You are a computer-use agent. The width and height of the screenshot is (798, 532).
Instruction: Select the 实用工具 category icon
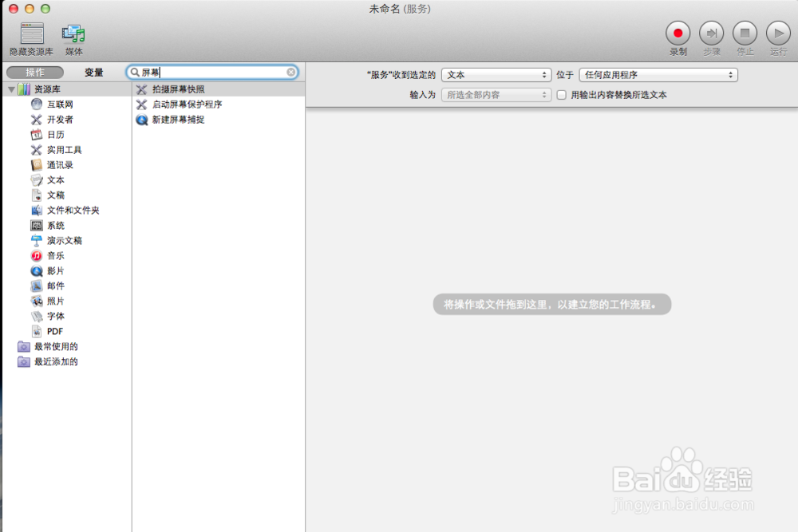click(37, 149)
